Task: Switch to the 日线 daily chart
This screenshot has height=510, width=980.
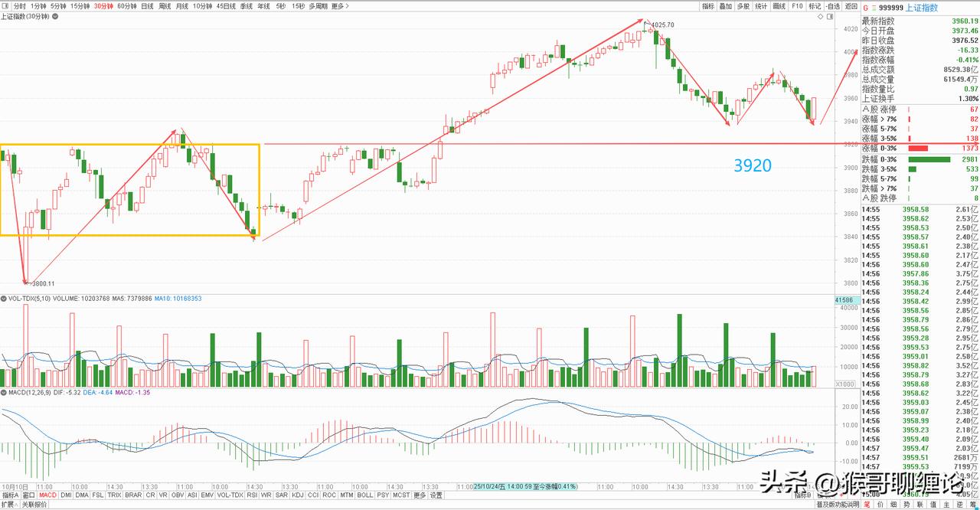Action: (x=147, y=5)
